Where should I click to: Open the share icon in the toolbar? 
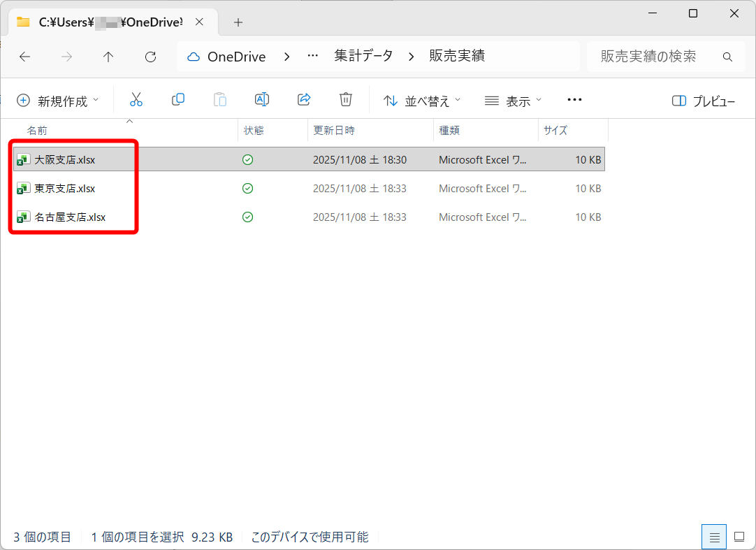tap(303, 99)
